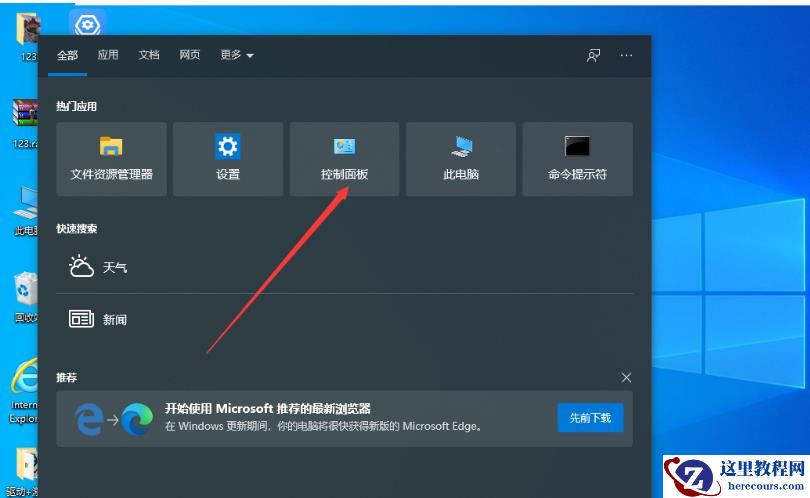The width and height of the screenshot is (810, 498).
Task: Select the 驱动 folder desktop icon
Action: 22,472
